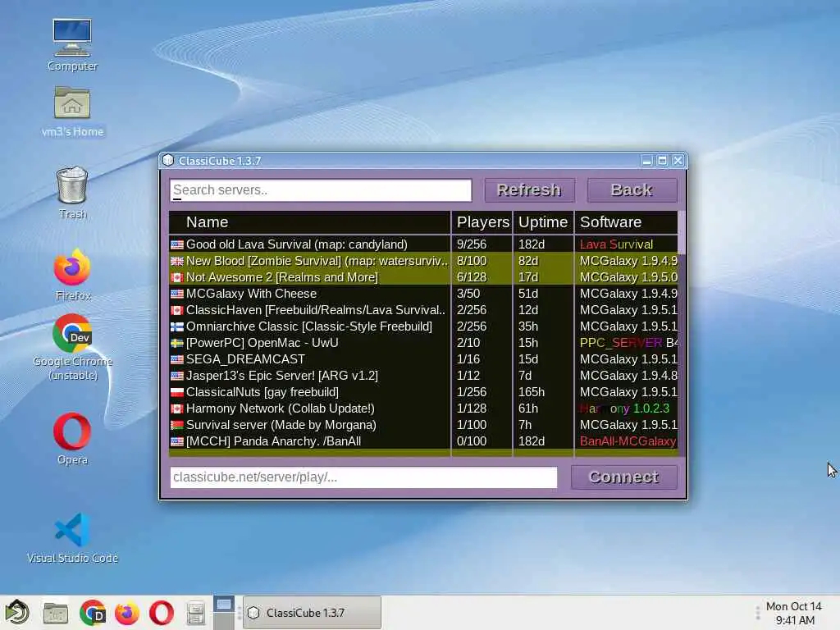Click the Finnish flag beside Omniarchive Classic
Viewport: 840px width, 630px height.
click(x=177, y=326)
